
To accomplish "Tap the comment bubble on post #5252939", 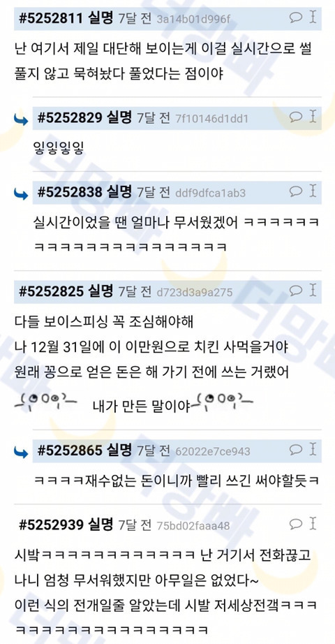I will click(x=296, y=524).
